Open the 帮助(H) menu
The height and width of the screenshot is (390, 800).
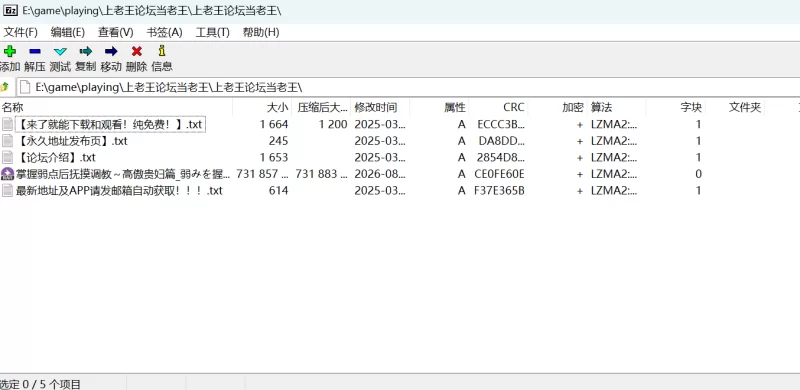click(261, 32)
